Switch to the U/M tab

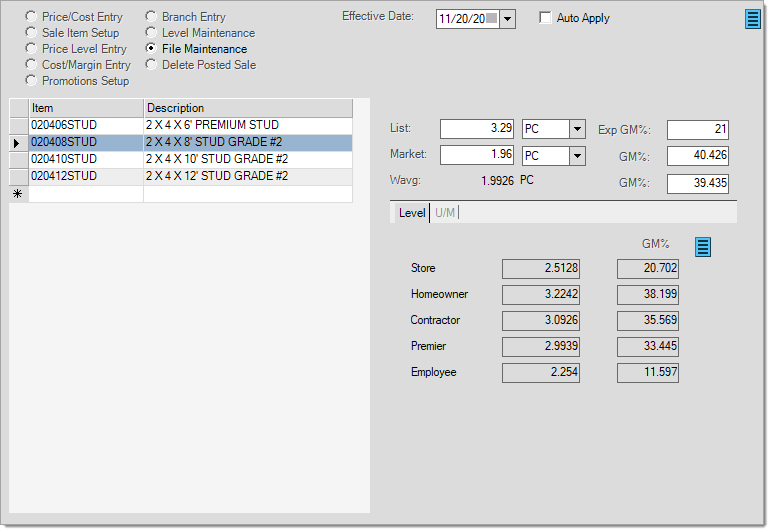tap(445, 213)
